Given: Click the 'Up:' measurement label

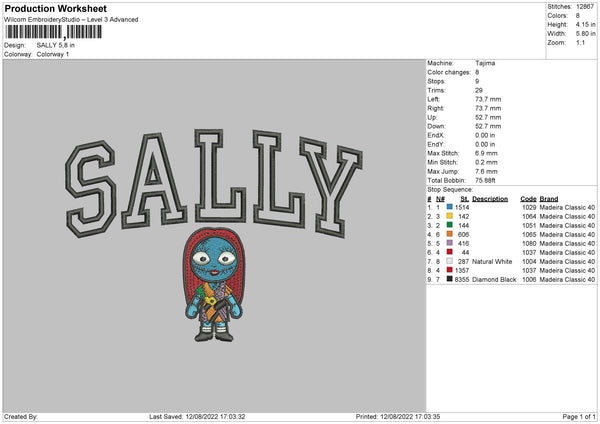Looking at the screenshot, I should pos(432,117).
